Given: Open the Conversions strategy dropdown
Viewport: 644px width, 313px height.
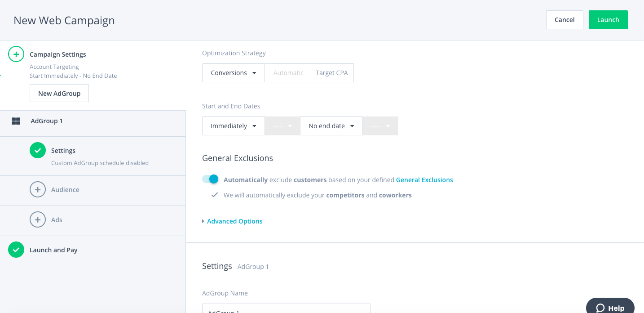Looking at the screenshot, I should [234, 73].
